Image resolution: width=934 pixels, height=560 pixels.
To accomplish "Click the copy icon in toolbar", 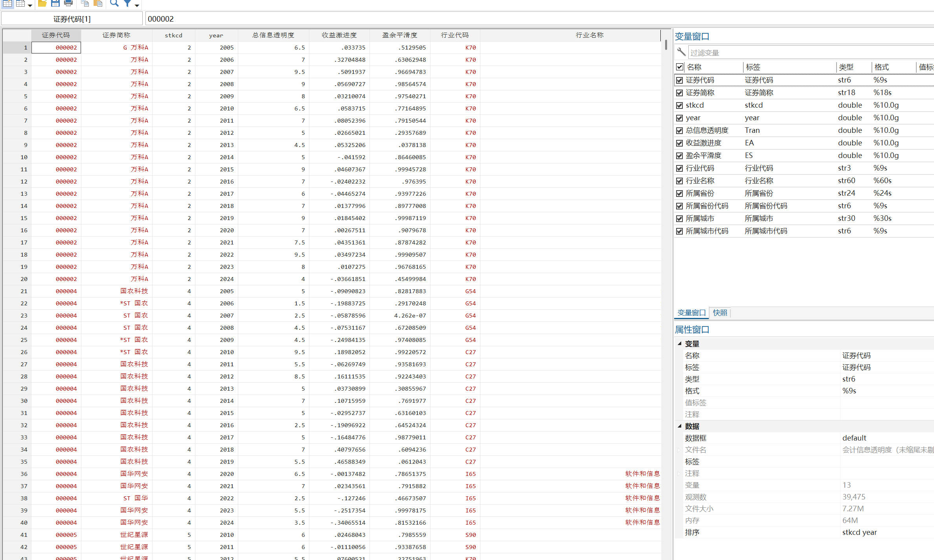I will pyautogui.click(x=85, y=4).
